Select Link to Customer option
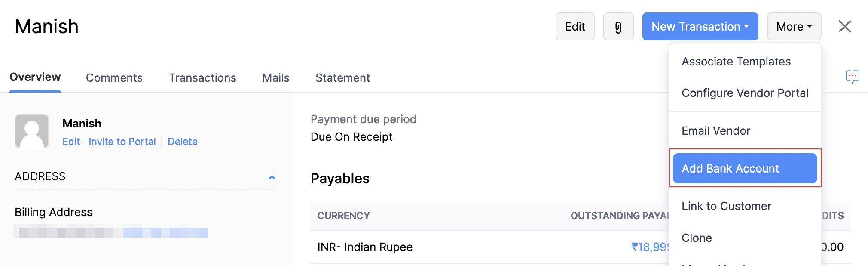Image resolution: width=868 pixels, height=266 pixels. click(726, 206)
